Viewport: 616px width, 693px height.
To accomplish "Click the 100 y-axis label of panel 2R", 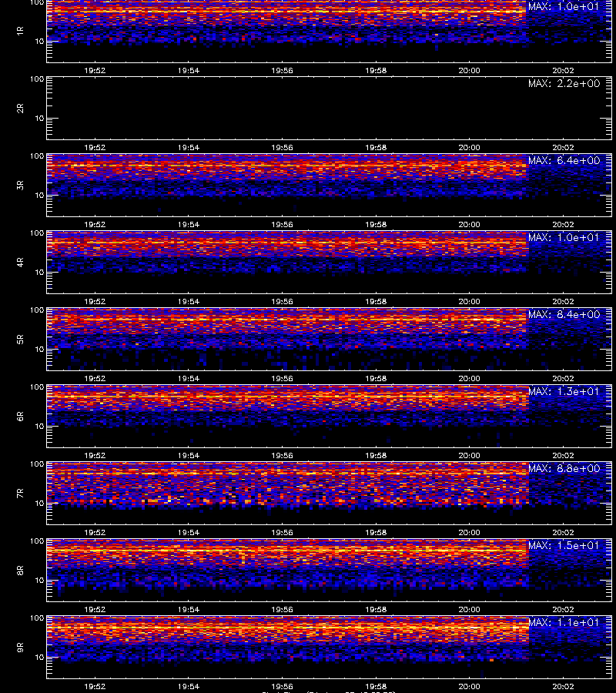I will [x=37, y=79].
